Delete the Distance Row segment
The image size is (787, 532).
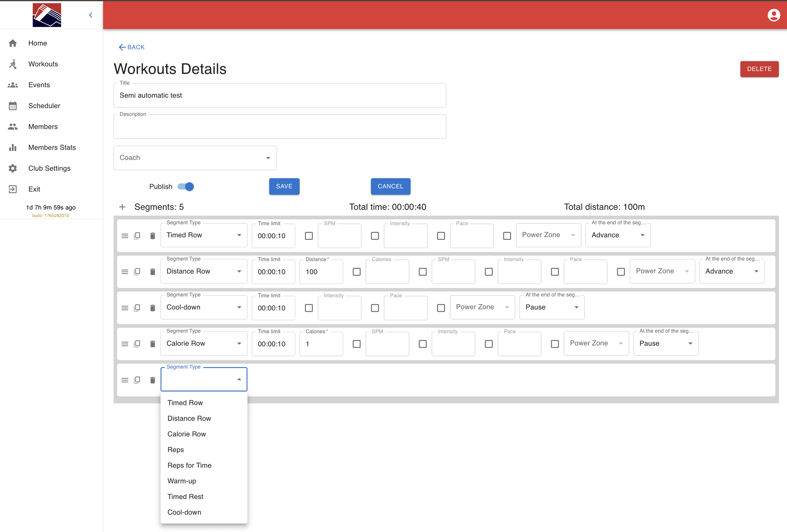(153, 272)
